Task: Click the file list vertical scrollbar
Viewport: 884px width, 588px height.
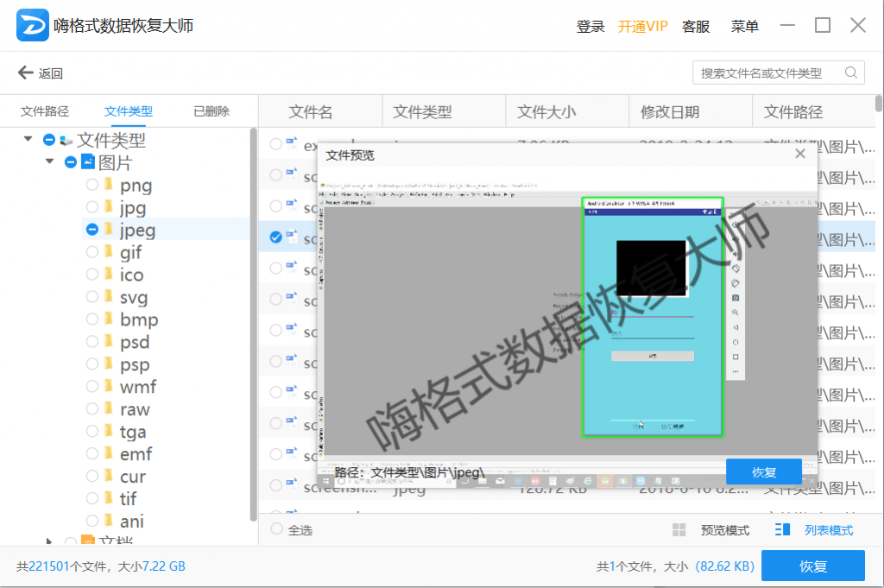Action: point(878,104)
